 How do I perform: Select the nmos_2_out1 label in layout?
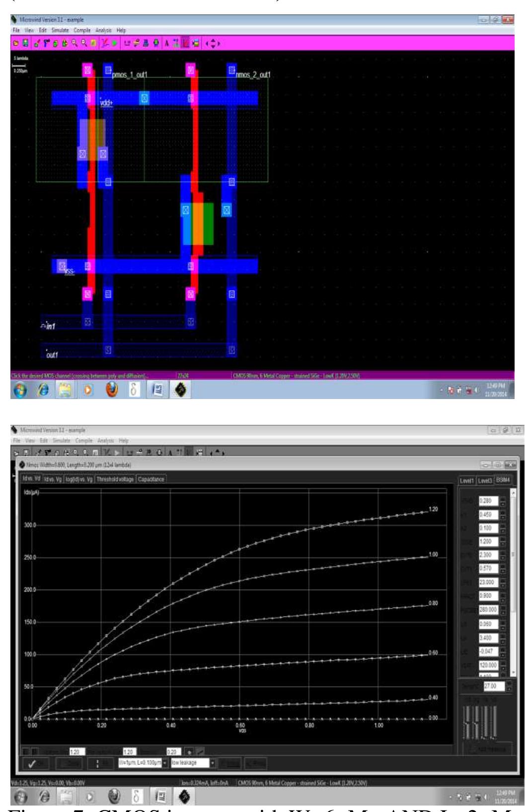click(253, 75)
